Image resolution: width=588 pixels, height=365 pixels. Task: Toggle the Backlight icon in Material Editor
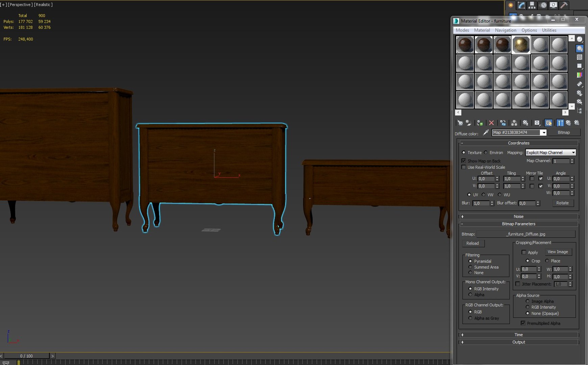click(580, 48)
